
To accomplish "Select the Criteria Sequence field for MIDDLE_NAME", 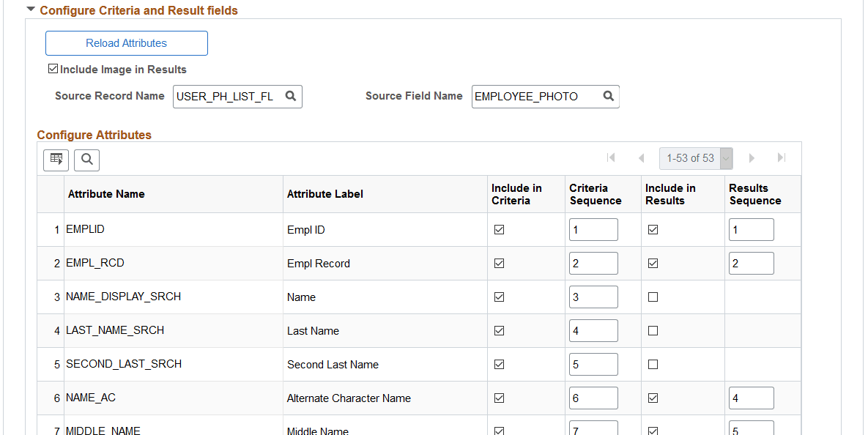I will (593, 428).
